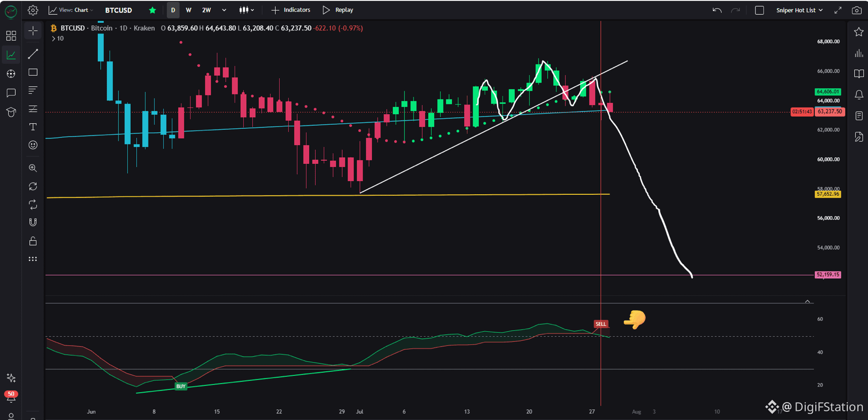Open the education graduation cap icon
The width and height of the screenshot is (868, 420).
click(x=11, y=112)
